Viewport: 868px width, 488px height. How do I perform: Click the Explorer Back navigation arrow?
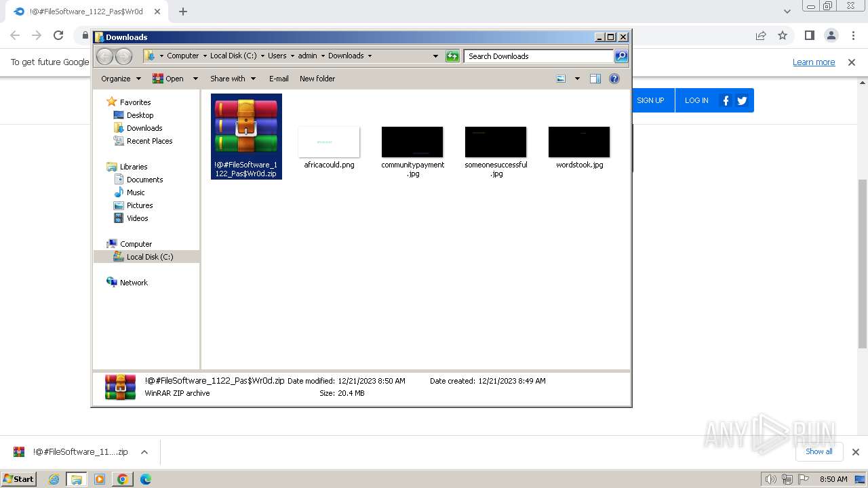click(104, 56)
